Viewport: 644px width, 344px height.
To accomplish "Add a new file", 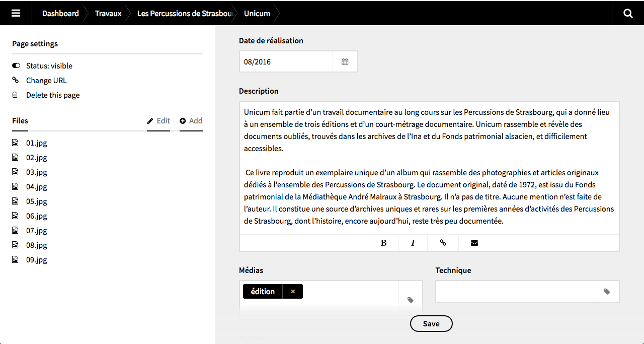I will (x=191, y=121).
